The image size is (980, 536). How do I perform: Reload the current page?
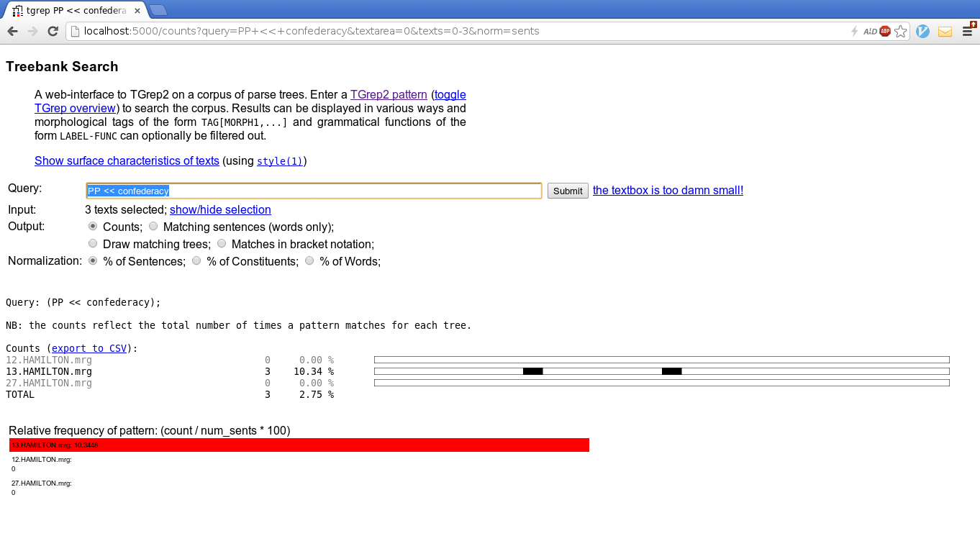pyautogui.click(x=53, y=31)
